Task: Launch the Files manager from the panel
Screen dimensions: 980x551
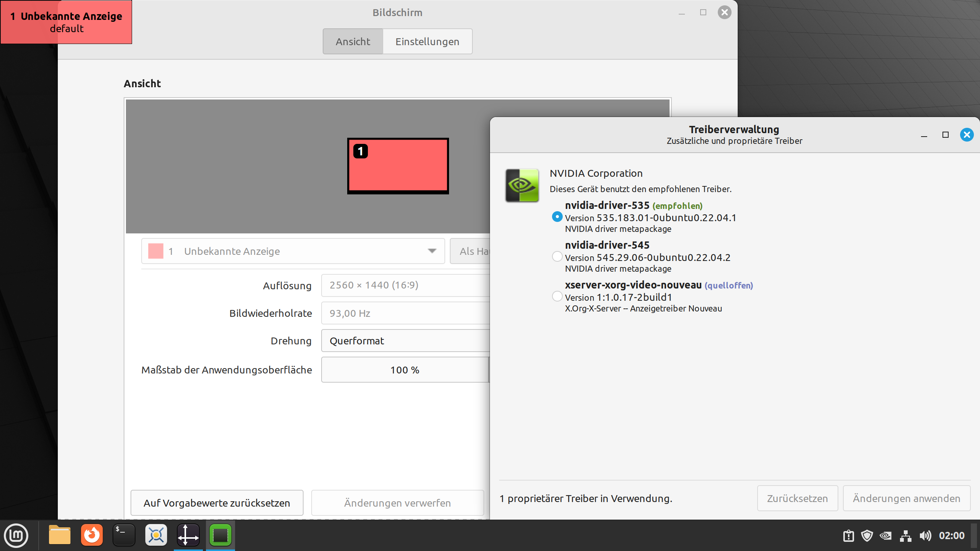Action: [x=59, y=535]
